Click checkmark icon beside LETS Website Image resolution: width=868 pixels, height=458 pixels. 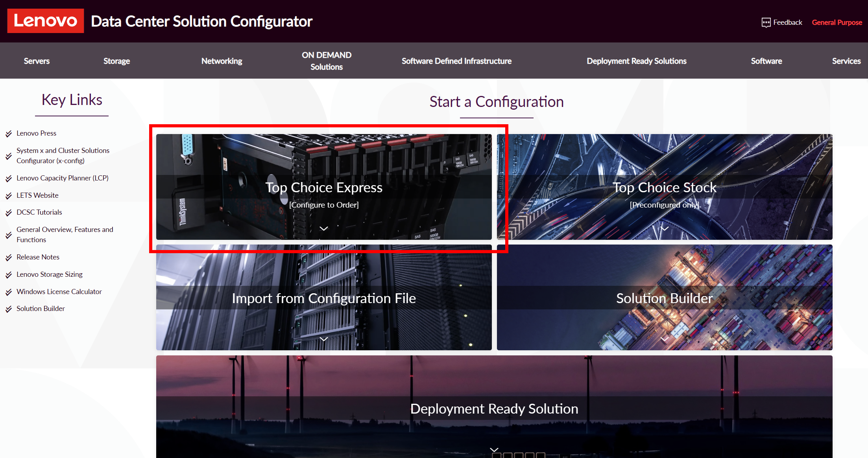tap(9, 196)
